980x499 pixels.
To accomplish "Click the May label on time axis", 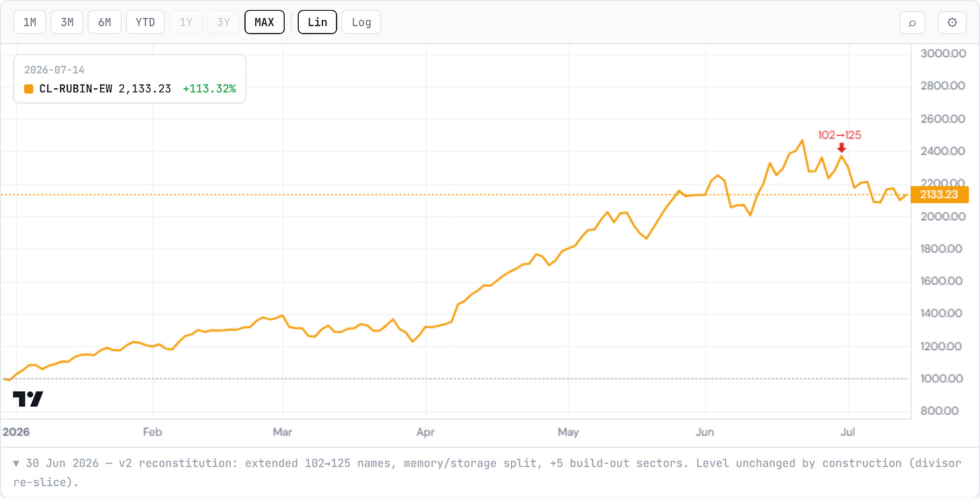I will coord(569,432).
